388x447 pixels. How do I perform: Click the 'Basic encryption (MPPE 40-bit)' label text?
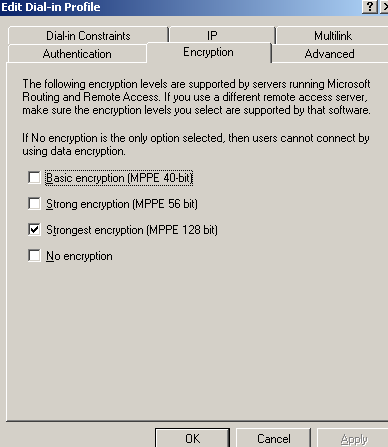[119, 178]
